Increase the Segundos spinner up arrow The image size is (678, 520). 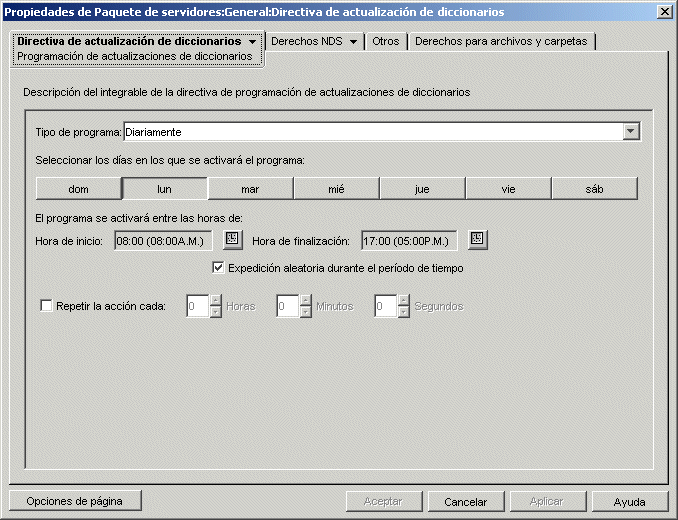404,300
